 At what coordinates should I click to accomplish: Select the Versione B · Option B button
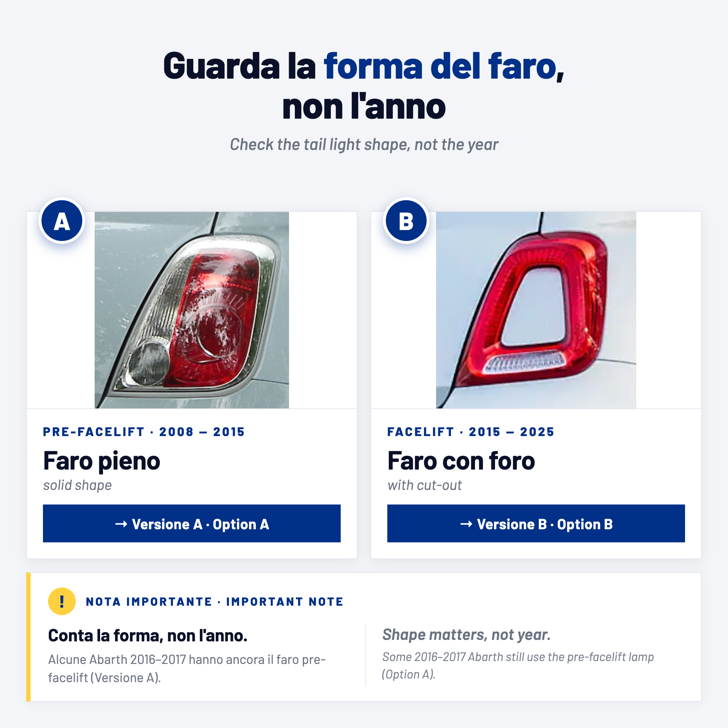[x=536, y=523]
